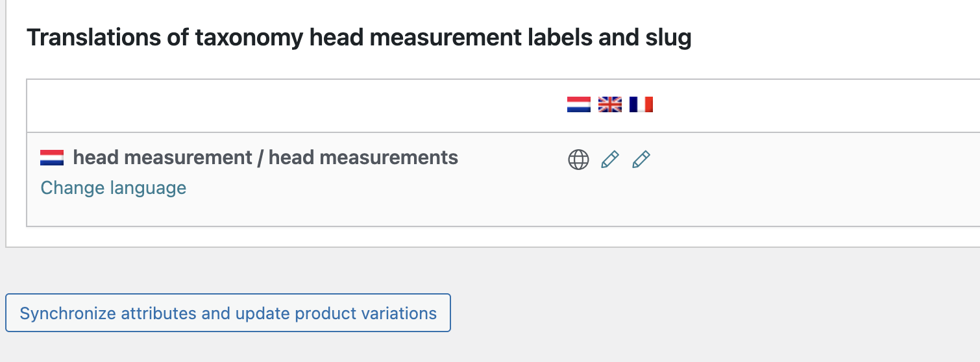Image resolution: width=980 pixels, height=362 pixels.
Task: Click the plural 'head measurements' text
Action: (363, 157)
